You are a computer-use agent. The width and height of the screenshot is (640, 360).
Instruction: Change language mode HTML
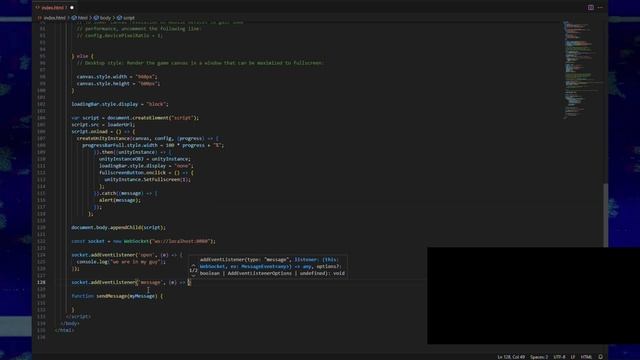(586, 357)
